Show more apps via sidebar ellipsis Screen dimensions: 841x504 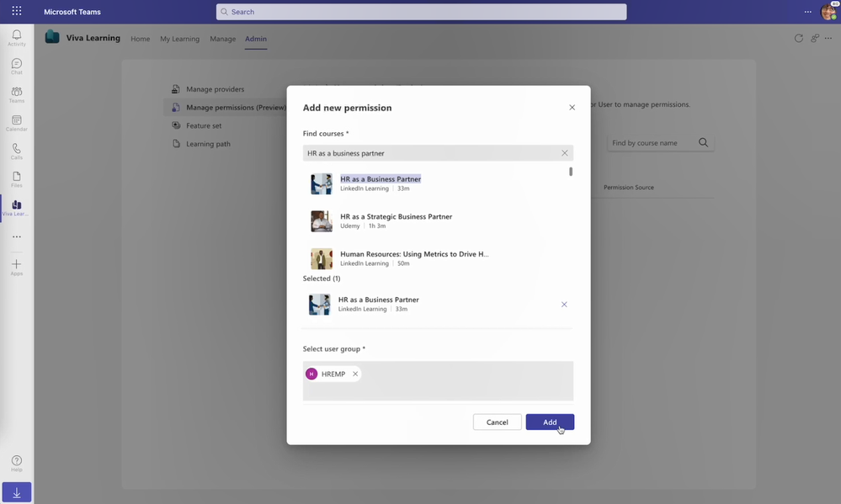point(17,236)
